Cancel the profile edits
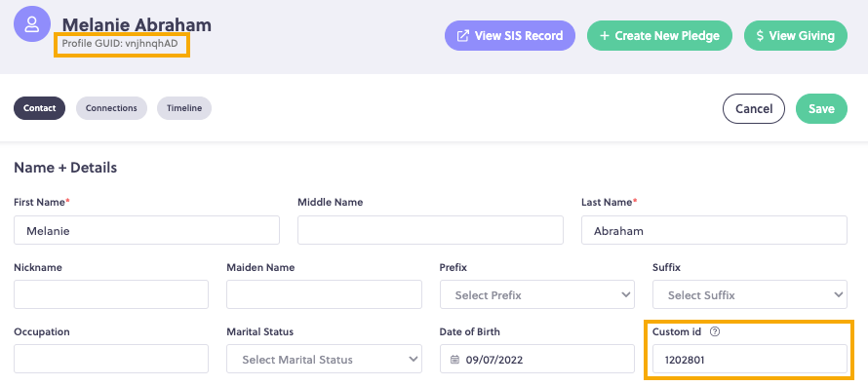Screen dimensions: 868x386 754,109
